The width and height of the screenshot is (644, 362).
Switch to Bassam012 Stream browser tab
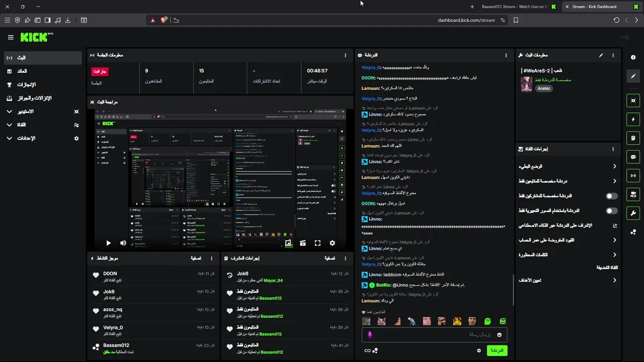click(x=514, y=7)
